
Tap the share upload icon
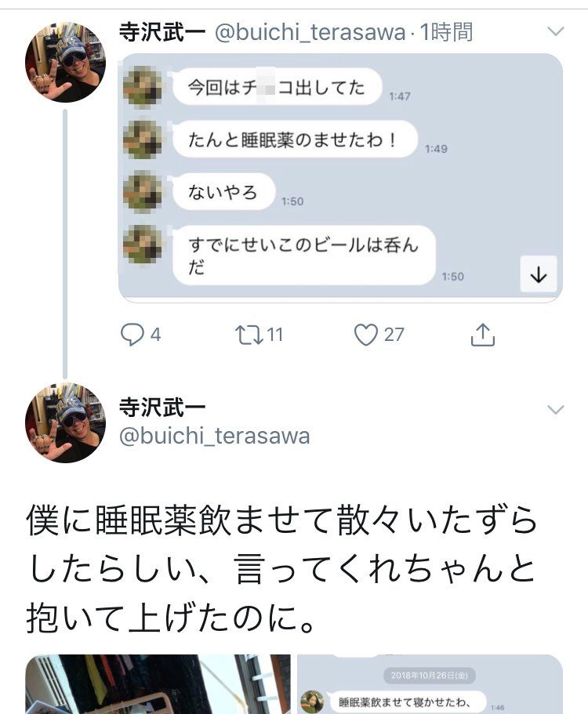[x=483, y=335]
